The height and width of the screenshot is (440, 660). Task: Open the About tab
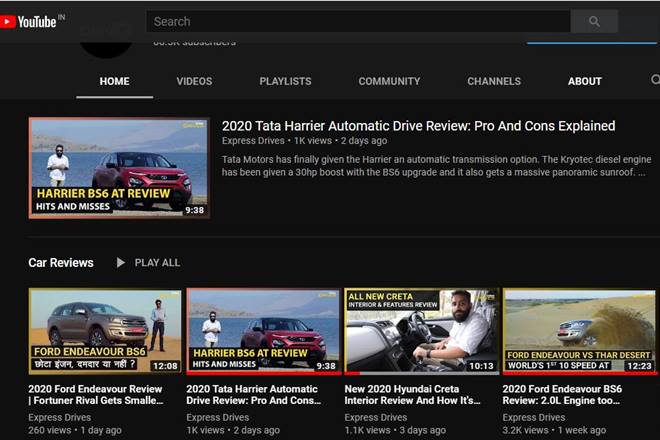(585, 81)
